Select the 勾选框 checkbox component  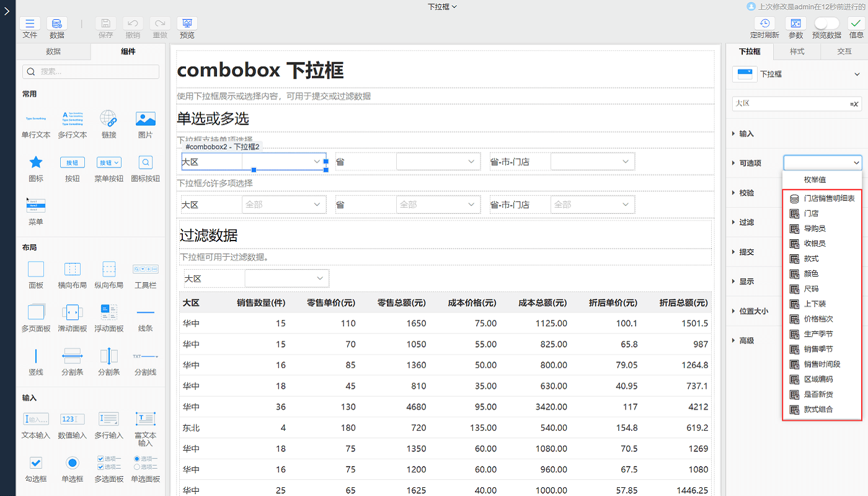[36, 463]
